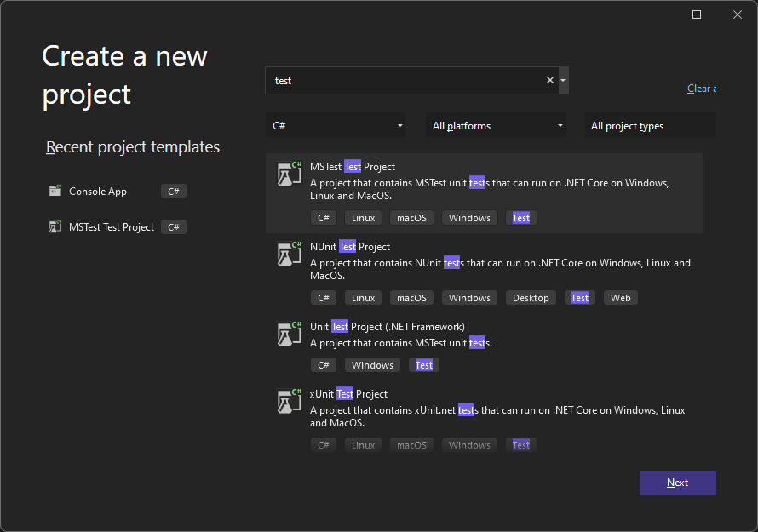Click the Windows tag under Unit Test Project
Image resolution: width=758 pixels, height=532 pixels.
pos(372,364)
